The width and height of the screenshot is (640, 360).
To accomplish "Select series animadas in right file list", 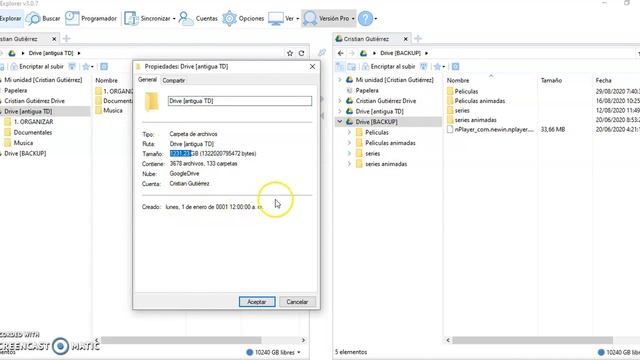I will coord(476,120).
